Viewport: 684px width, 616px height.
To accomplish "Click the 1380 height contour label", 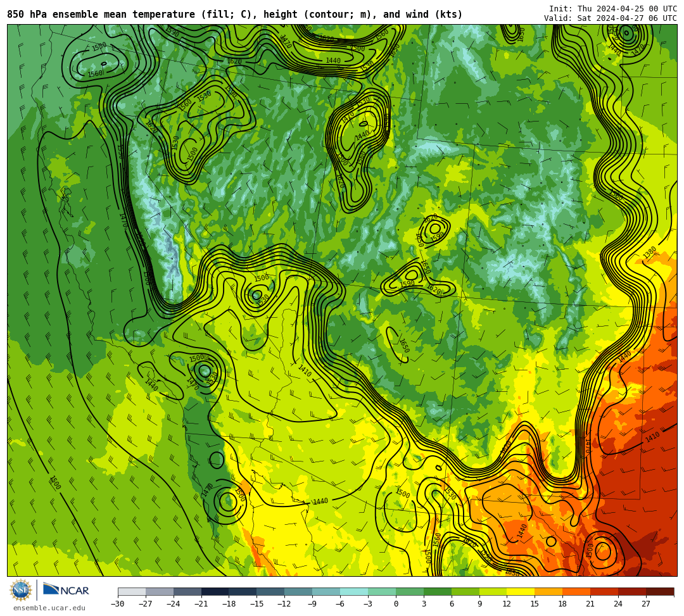I will (x=650, y=253).
